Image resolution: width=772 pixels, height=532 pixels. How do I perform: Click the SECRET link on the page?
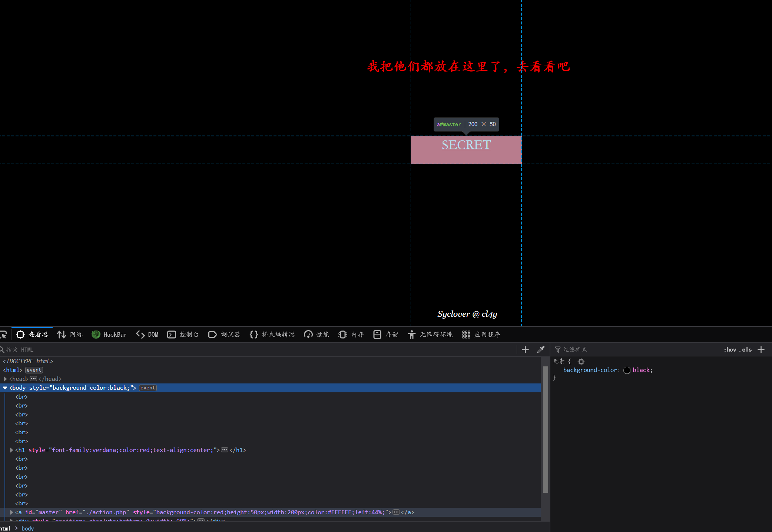466,145
